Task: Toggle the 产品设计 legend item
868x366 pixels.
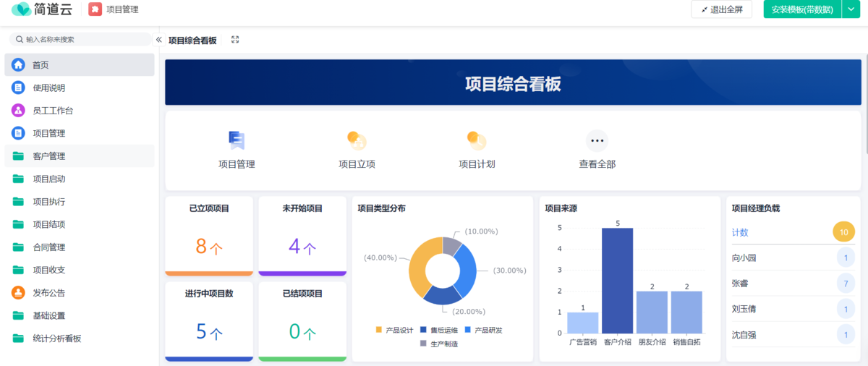Action: point(393,330)
